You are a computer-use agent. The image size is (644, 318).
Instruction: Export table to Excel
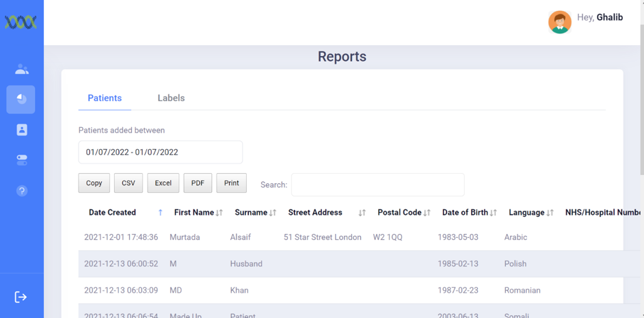tap(163, 183)
